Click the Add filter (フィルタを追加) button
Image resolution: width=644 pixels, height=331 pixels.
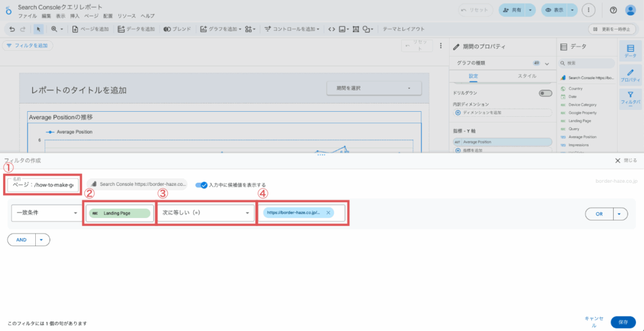pos(28,45)
